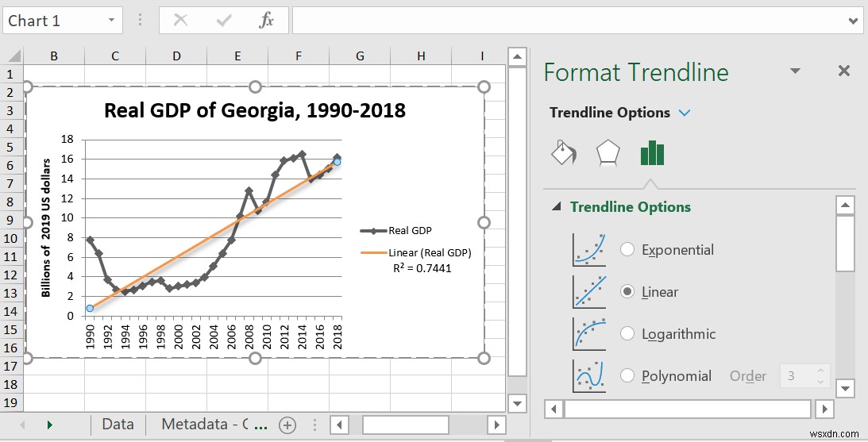The width and height of the screenshot is (868, 442).
Task: Click the sheet horizontal scrollbar thumb
Action: point(405,425)
